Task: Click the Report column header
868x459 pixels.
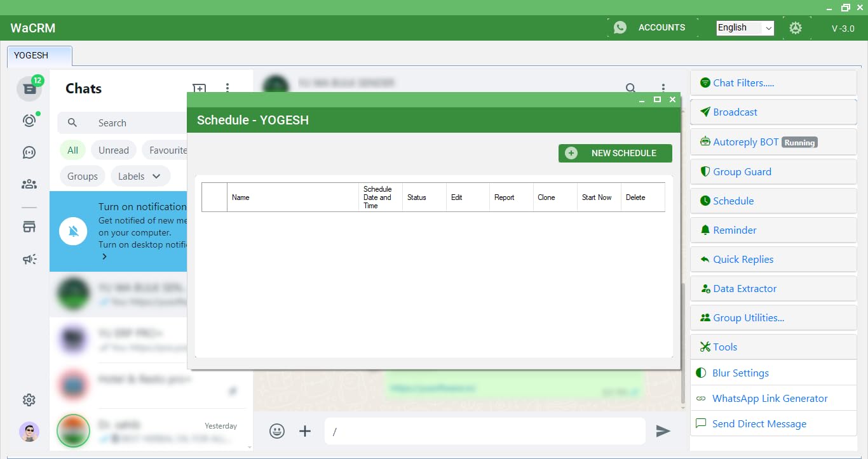Action: tap(511, 197)
